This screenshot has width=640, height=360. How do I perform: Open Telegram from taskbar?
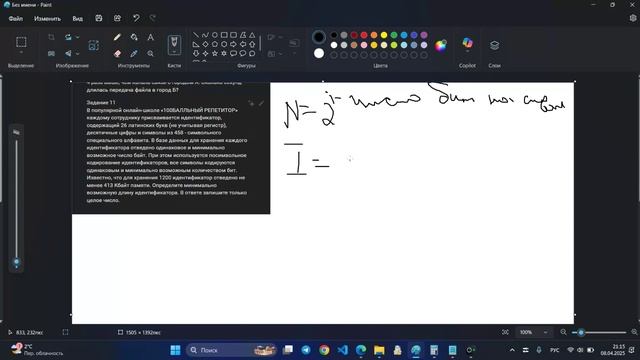click(306, 350)
